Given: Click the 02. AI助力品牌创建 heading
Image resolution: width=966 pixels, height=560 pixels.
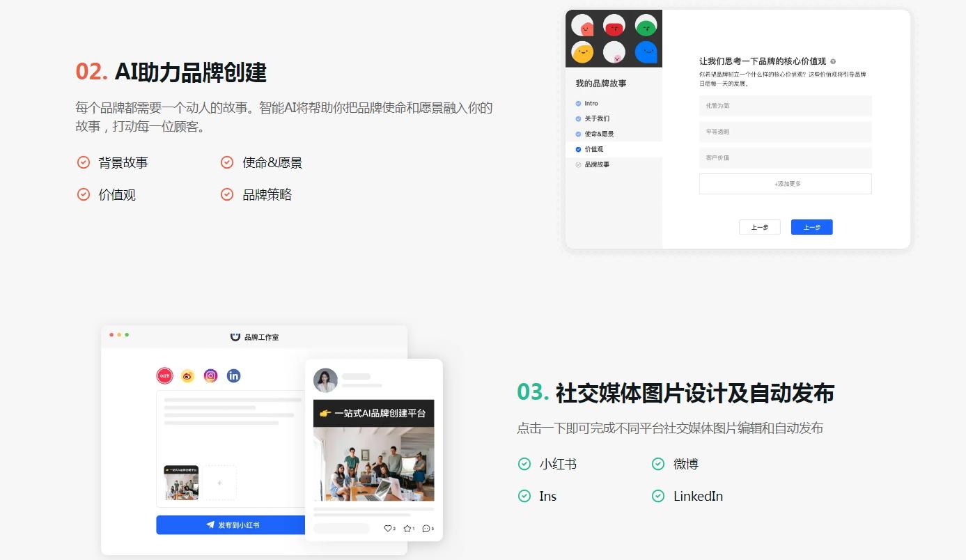Looking at the screenshot, I should (171, 72).
